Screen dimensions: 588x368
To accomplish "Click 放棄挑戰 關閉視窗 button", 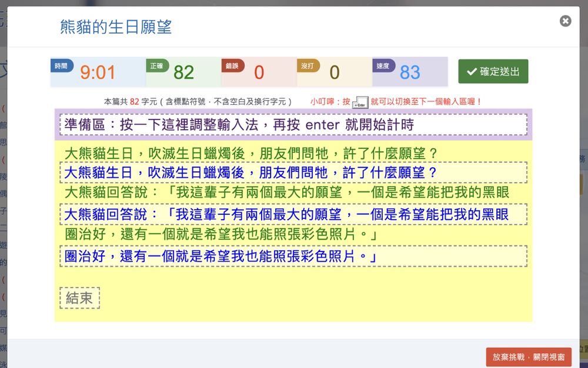I will pyautogui.click(x=529, y=357).
